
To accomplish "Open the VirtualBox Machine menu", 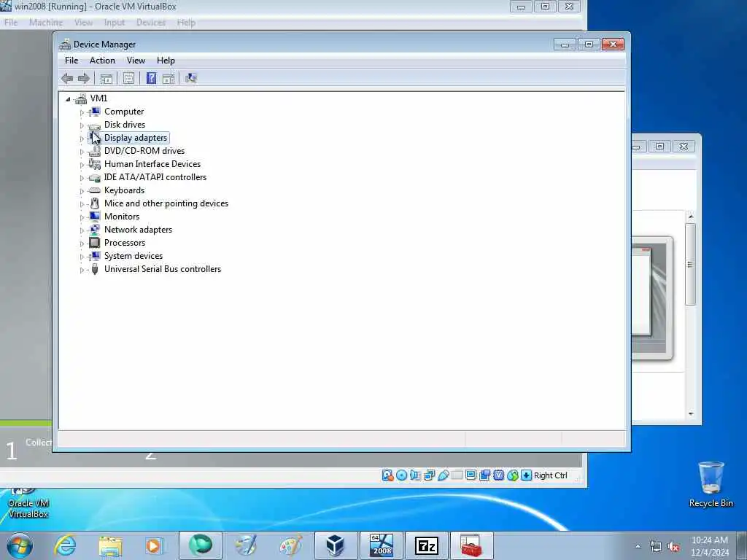I will [x=46, y=23].
